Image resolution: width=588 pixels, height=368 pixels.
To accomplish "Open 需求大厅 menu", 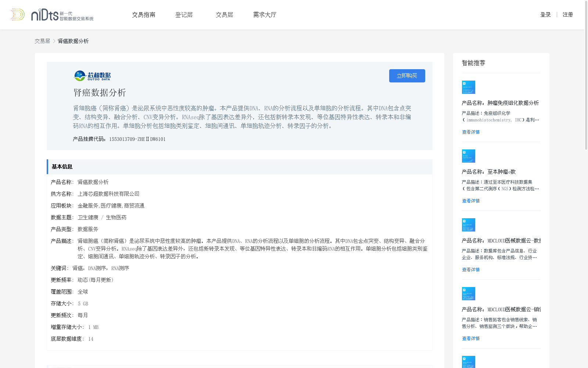I will [x=265, y=15].
